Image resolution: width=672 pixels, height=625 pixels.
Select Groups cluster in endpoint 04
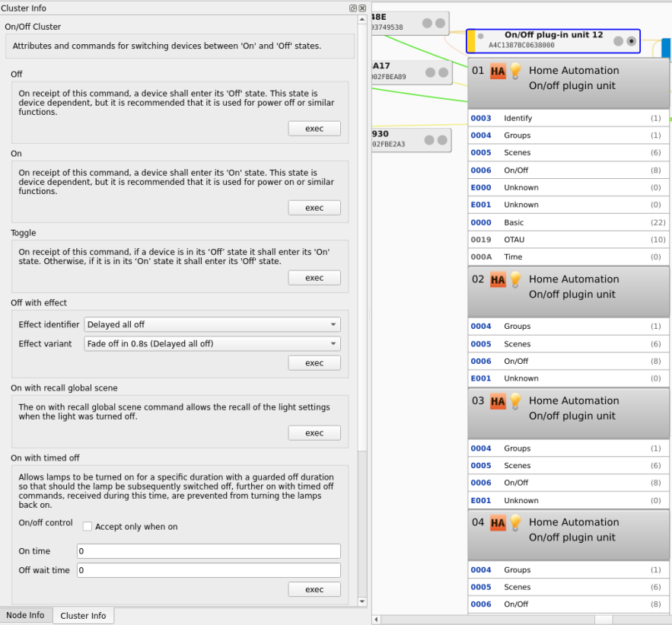pos(568,569)
